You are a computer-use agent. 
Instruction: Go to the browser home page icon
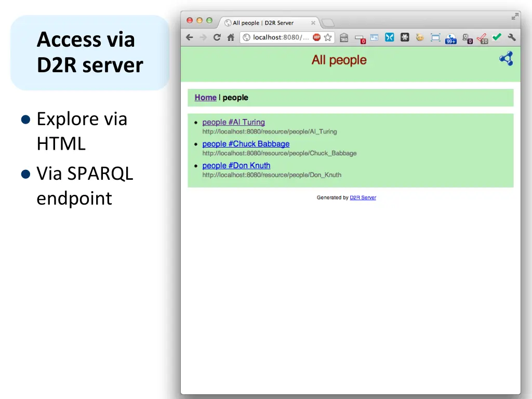click(231, 37)
